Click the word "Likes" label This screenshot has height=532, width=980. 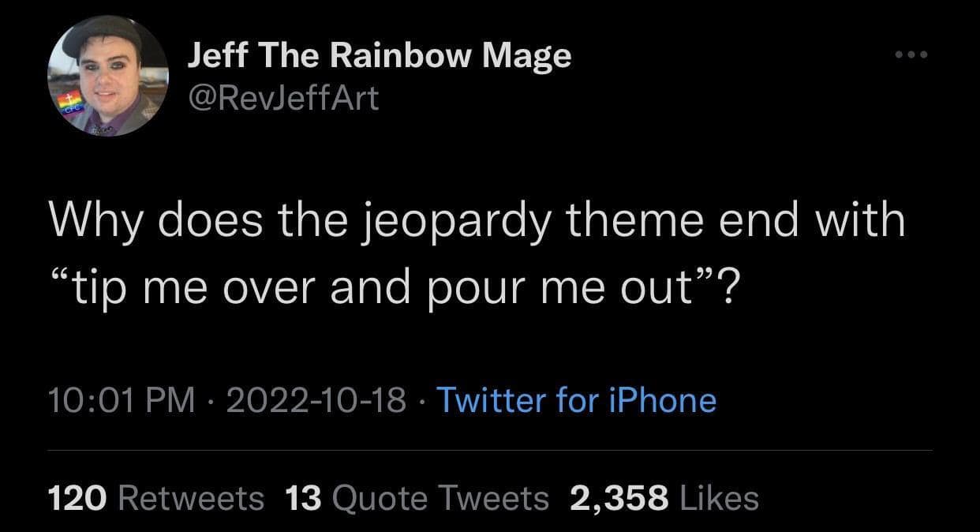point(717,498)
